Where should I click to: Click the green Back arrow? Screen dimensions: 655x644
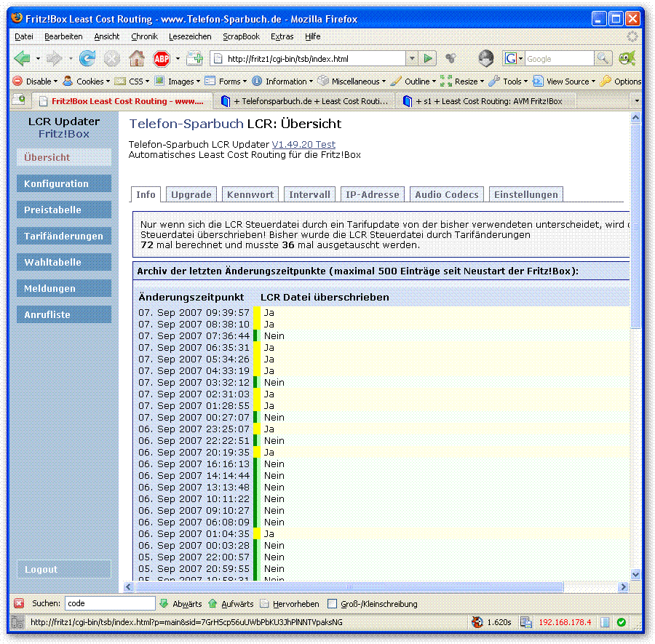coord(22,58)
